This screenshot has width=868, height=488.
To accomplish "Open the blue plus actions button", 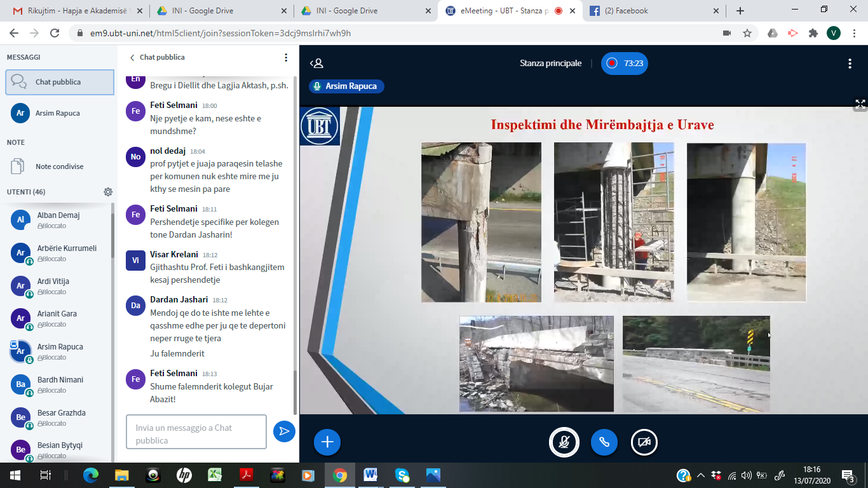I will coord(327,442).
